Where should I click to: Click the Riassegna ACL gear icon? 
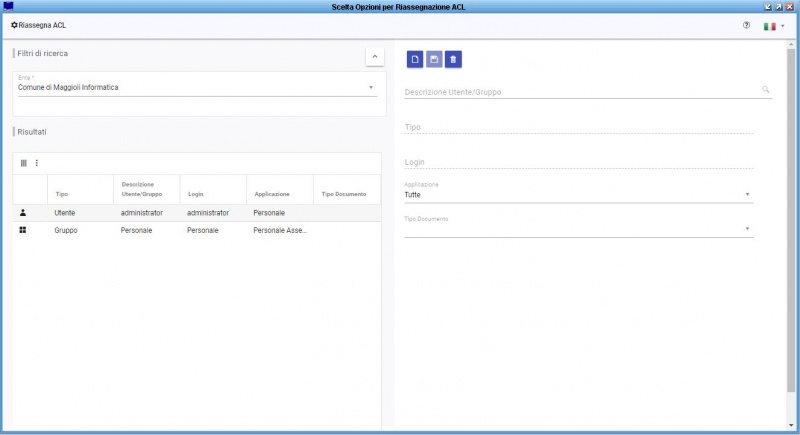coord(14,25)
